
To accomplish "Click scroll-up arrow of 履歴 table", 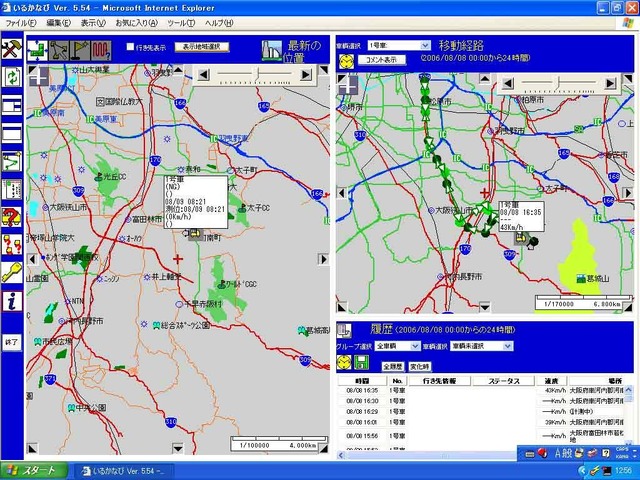I will 628,389.
